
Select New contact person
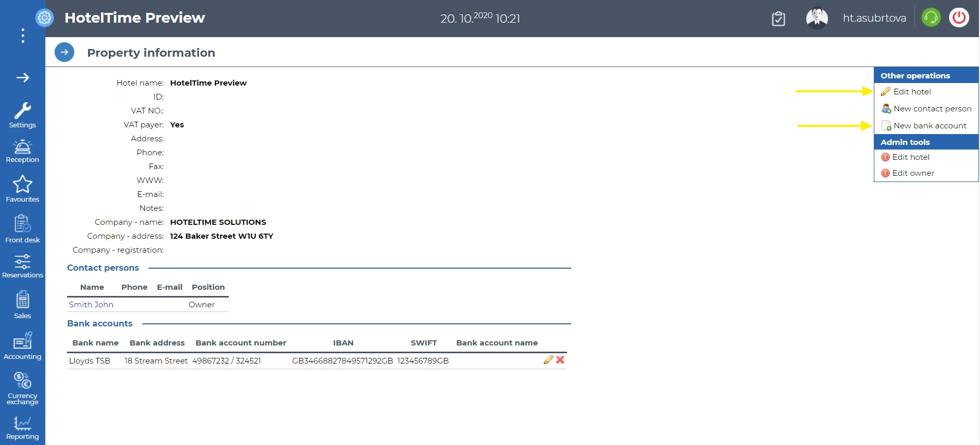coord(933,108)
